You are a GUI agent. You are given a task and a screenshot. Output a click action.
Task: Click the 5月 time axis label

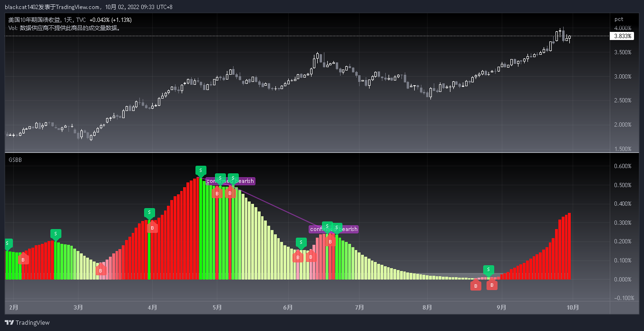[217, 308]
